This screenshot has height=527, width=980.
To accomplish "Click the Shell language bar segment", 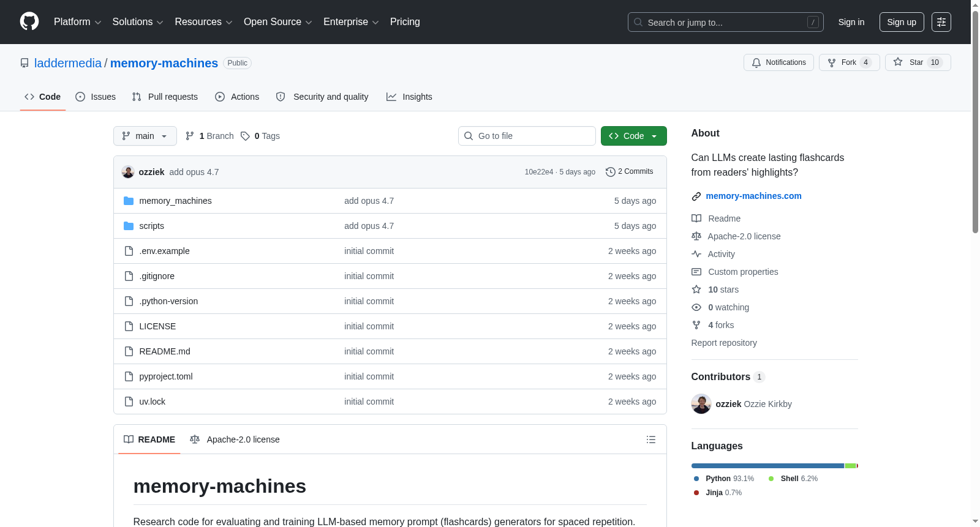I will point(850,466).
